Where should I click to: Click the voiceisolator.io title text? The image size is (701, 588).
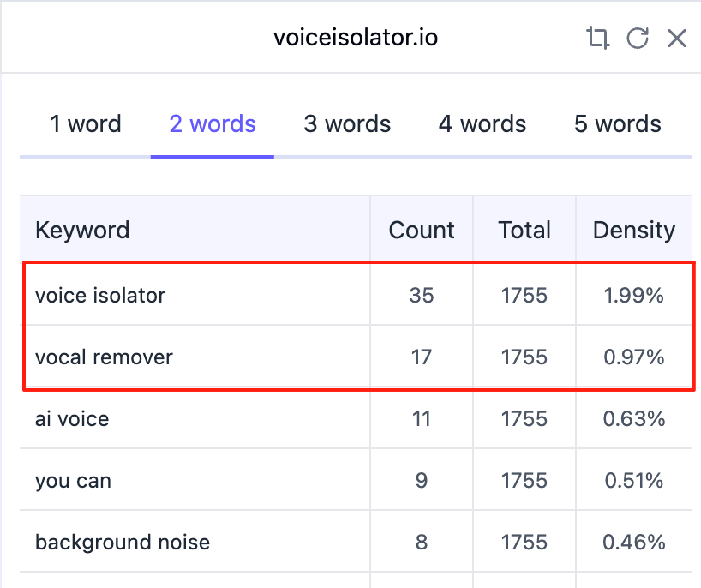tap(356, 38)
